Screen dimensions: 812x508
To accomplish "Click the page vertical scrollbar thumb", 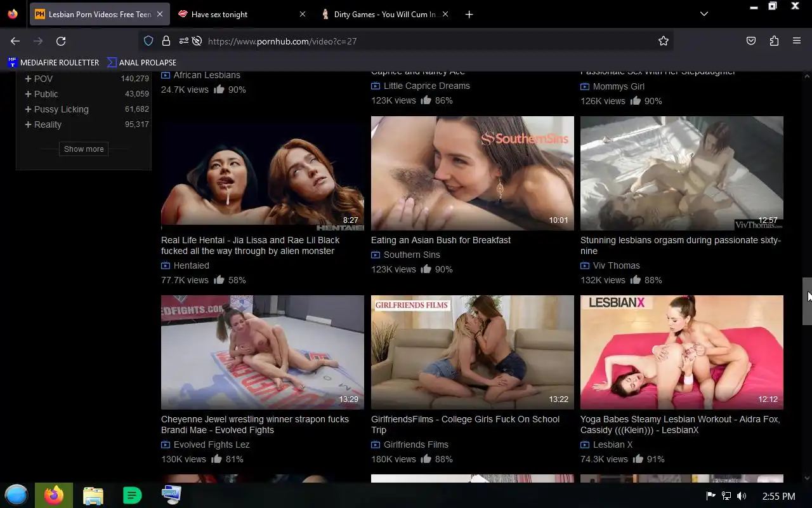I will 807,301.
